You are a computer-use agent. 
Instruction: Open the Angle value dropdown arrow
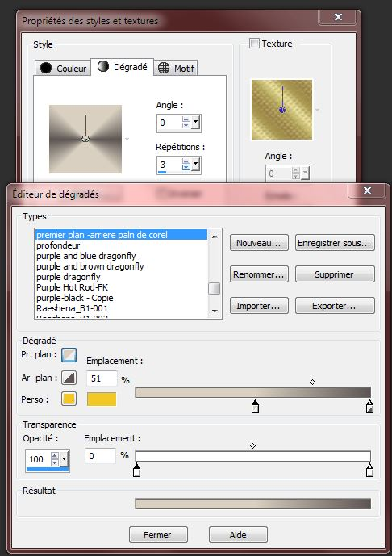tap(196, 123)
